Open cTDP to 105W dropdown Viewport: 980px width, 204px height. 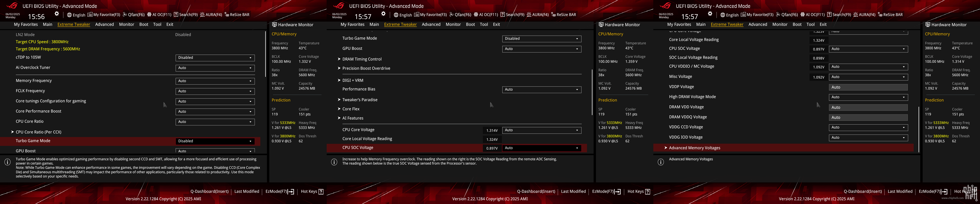(x=215, y=58)
